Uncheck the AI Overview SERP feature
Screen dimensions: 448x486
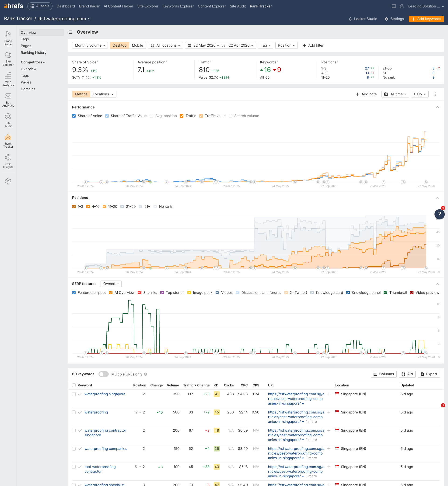click(x=111, y=292)
